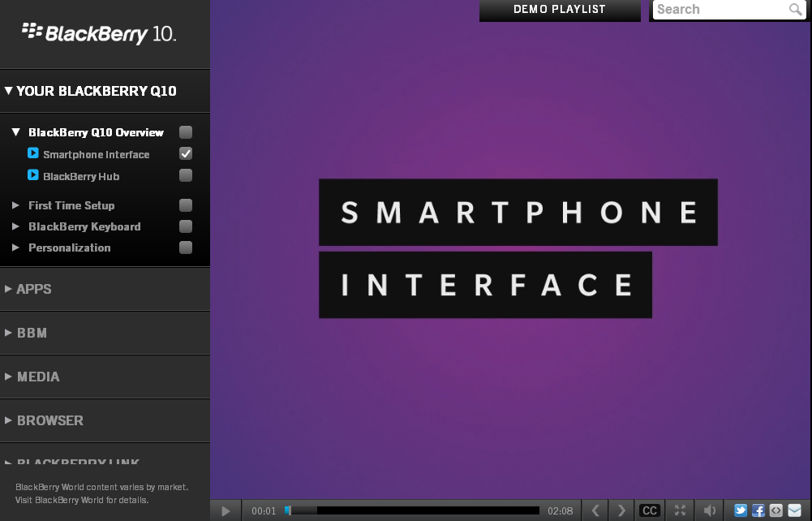This screenshot has height=521, width=812.
Task: Select Smartphone Interface video link
Action: 97,154
